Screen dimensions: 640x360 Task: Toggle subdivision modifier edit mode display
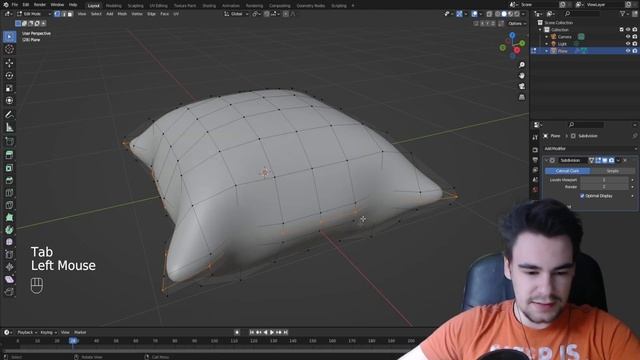598,160
